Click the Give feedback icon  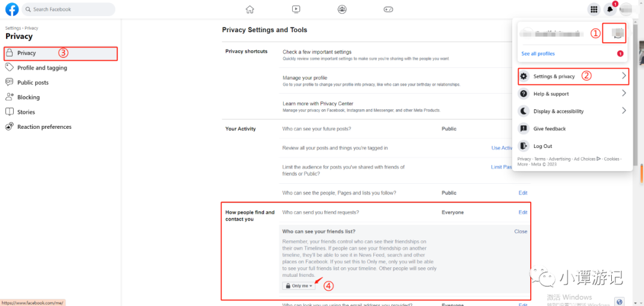pyautogui.click(x=524, y=129)
